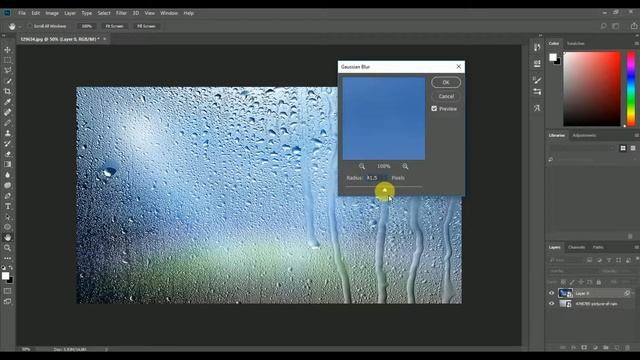This screenshot has height=360, width=640.
Task: Select the Brush tool
Action: tap(8, 122)
